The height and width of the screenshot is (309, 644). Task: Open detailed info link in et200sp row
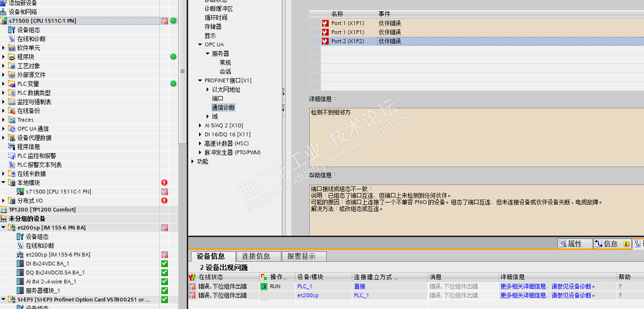pyautogui.click(x=548, y=295)
